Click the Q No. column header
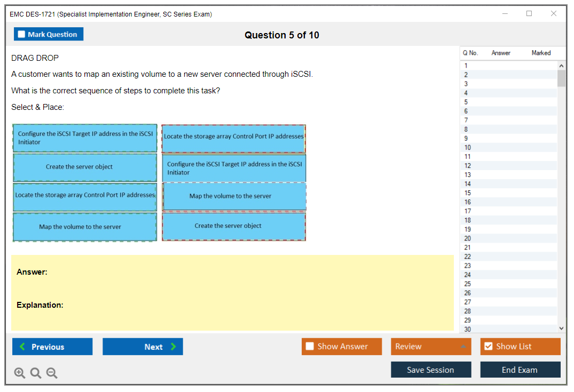574x392 pixels. pos(470,53)
